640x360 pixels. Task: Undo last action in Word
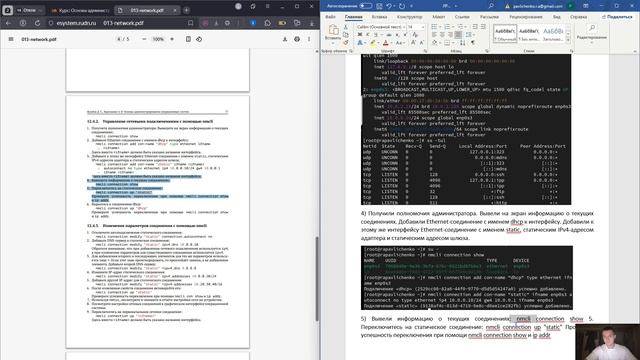pyautogui.click(x=389, y=6)
